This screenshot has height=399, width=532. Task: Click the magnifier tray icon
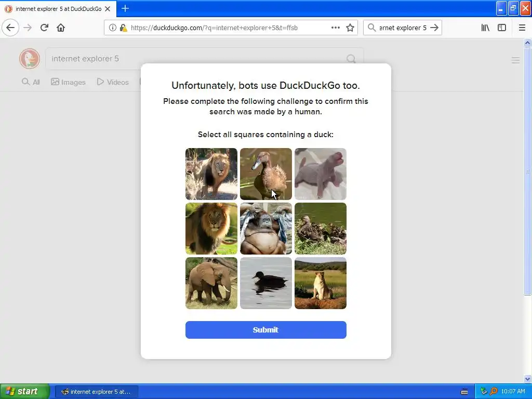[494, 392]
